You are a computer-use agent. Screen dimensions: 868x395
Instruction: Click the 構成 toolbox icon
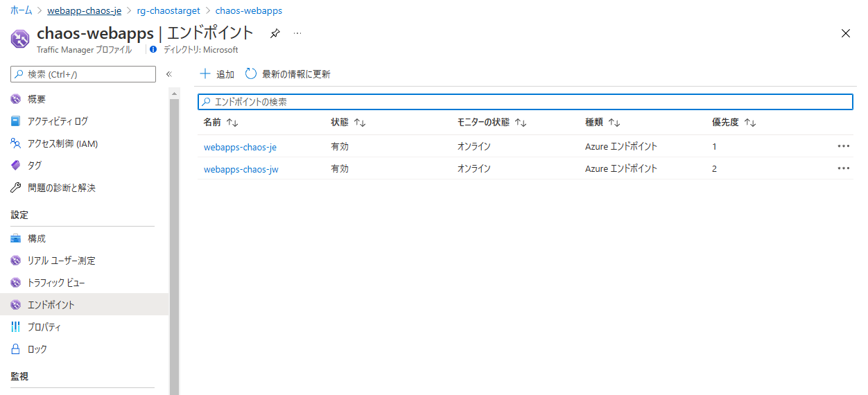[x=16, y=238]
